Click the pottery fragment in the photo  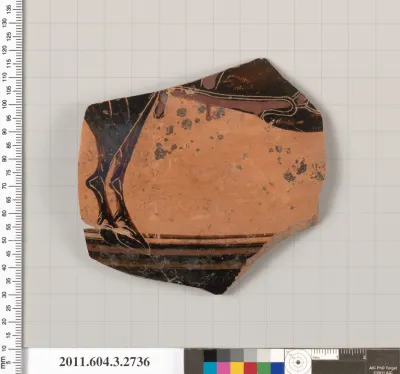pyautogui.click(x=202, y=177)
